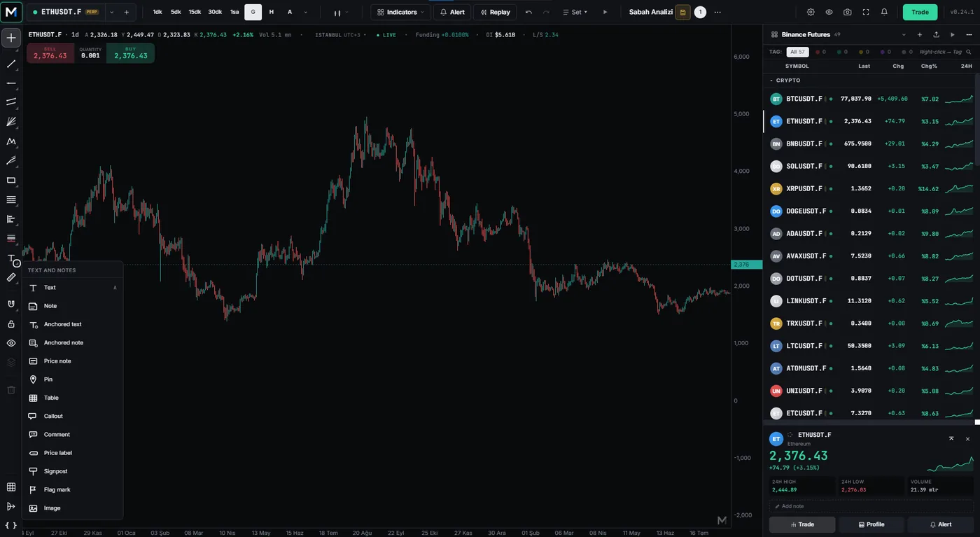Select the rectangle shape tool

[x=11, y=180]
